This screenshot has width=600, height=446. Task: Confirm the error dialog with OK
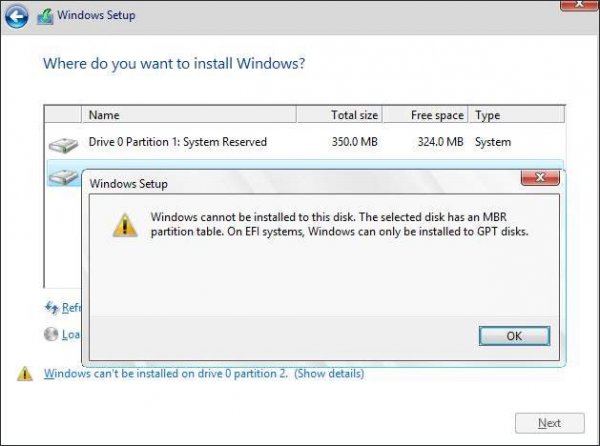point(514,336)
